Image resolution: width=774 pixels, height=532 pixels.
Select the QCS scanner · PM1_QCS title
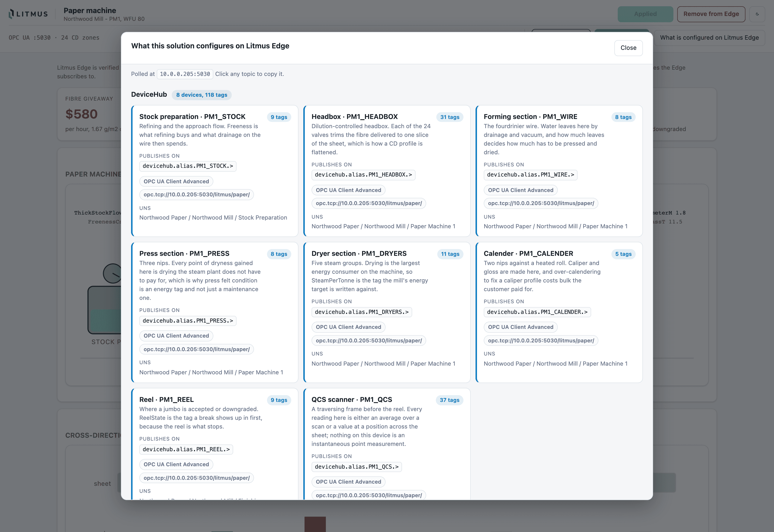[x=352, y=400]
